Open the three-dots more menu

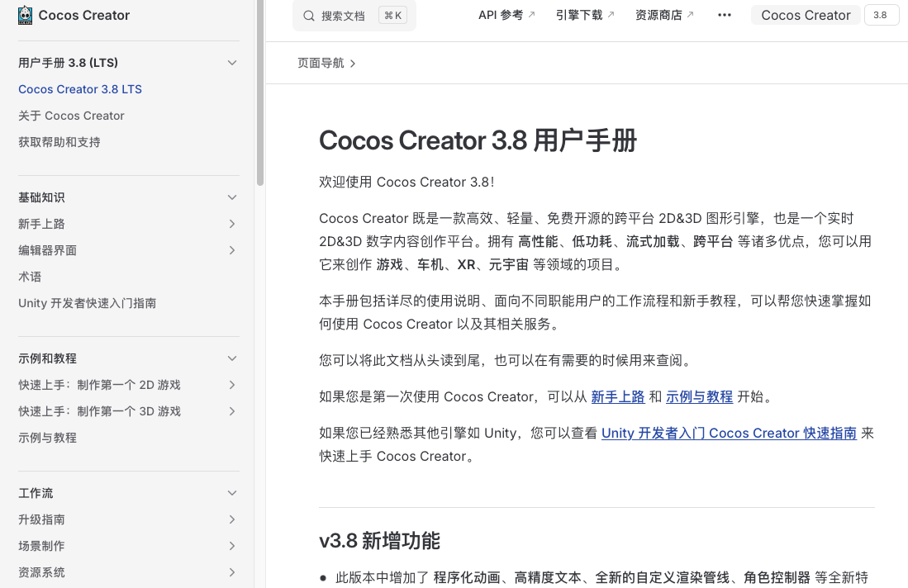(725, 15)
